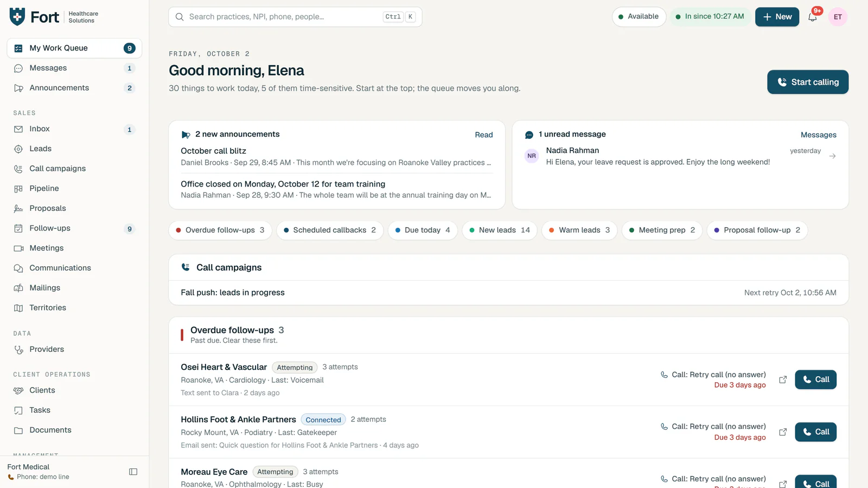The image size is (868, 488).
Task: Open external link for Hollins Foot & Ankle Partners
Action: click(783, 432)
